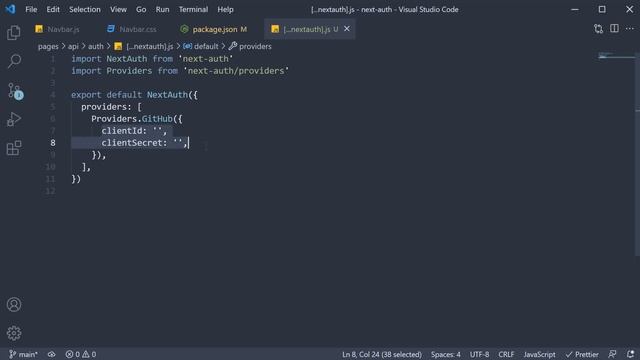Change end of line sequence CRLF
This screenshot has width=640, height=360.
pyautogui.click(x=506, y=354)
